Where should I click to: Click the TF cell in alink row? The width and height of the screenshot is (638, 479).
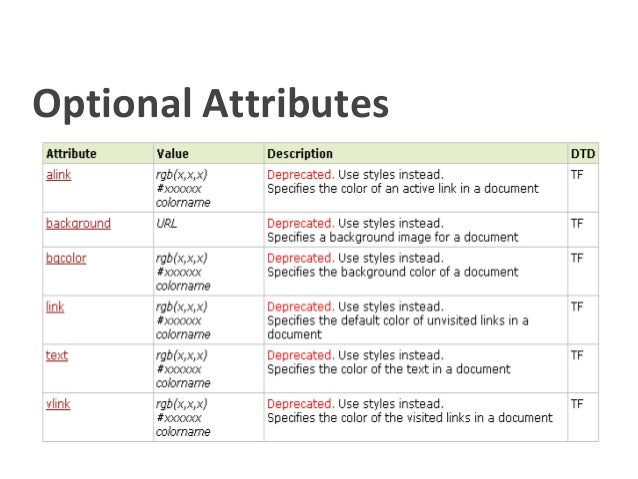tap(577, 174)
